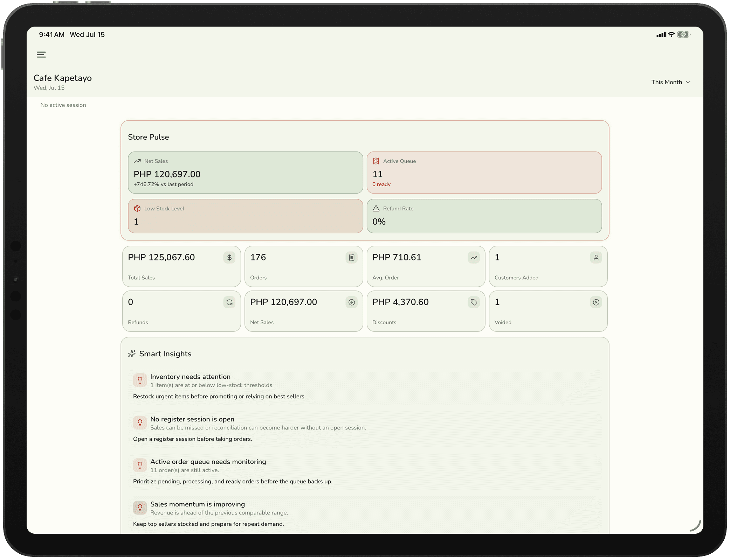
Task: Select the Orders card showing 176
Action: point(304,266)
